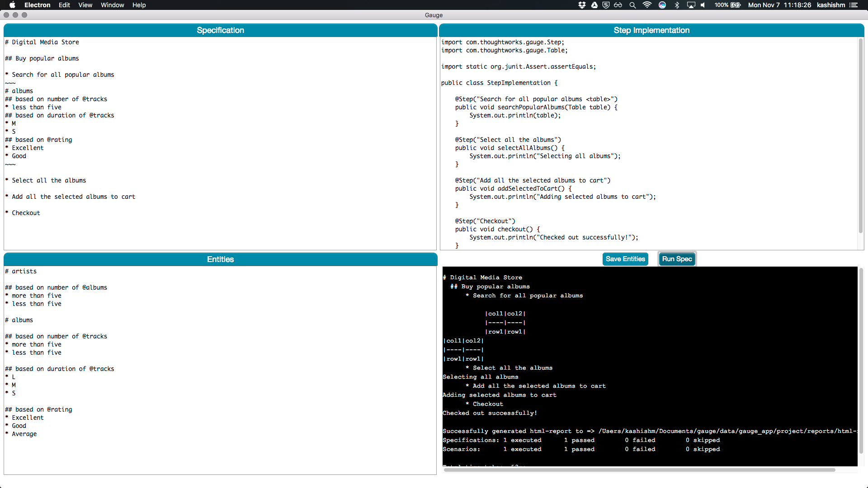Open the Google Drive menu bar icon
This screenshot has width=868, height=488.
pos(594,5)
